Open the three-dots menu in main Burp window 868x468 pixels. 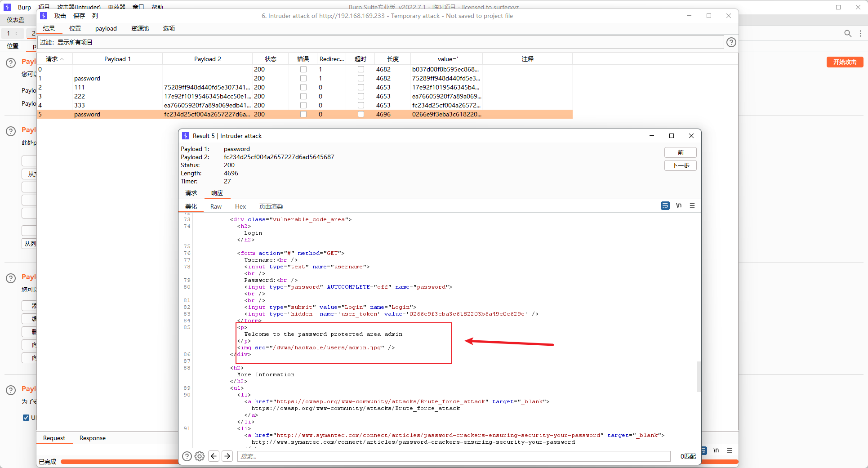click(x=860, y=33)
